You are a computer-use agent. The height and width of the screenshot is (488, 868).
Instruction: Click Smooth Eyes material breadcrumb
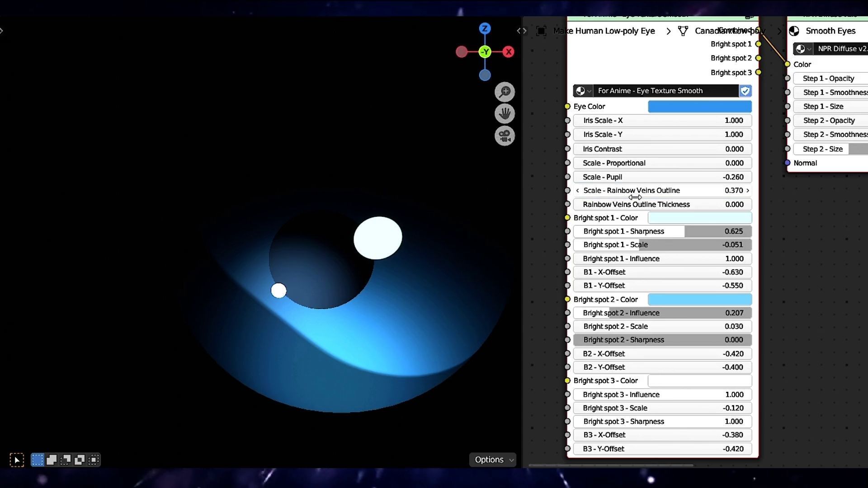tap(830, 31)
